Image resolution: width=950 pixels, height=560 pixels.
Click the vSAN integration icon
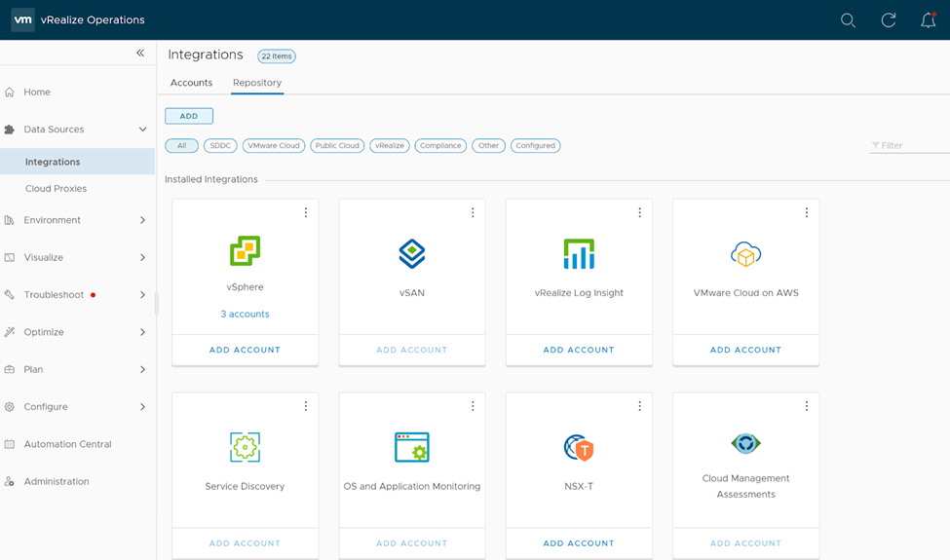pyautogui.click(x=412, y=253)
